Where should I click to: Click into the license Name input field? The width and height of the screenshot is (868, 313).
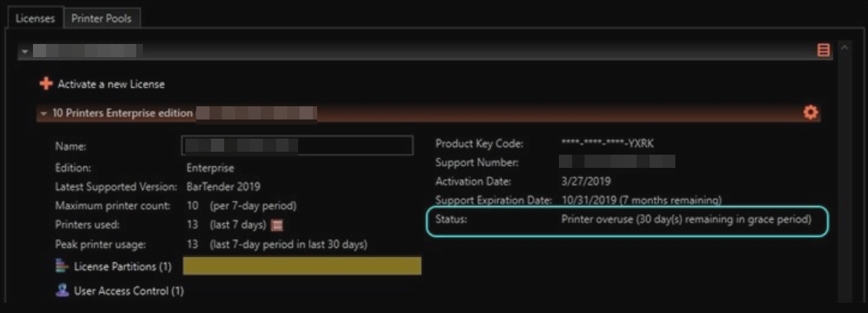pos(297,146)
